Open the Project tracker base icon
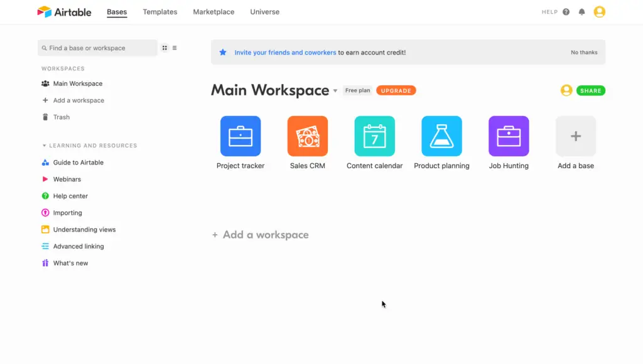This screenshot has width=643, height=364. pyautogui.click(x=240, y=136)
